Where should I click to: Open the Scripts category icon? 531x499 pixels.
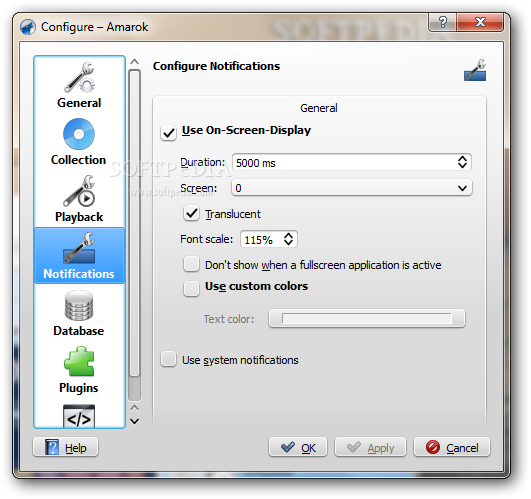point(79,416)
